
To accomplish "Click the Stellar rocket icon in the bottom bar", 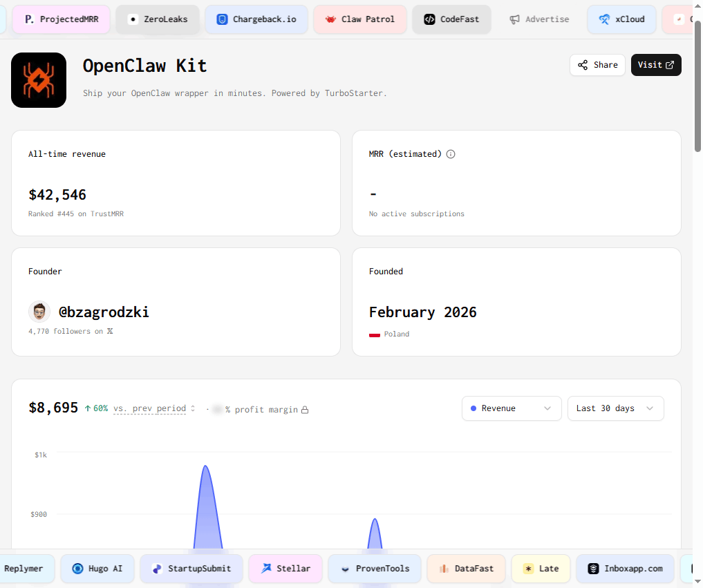I will (x=266, y=568).
